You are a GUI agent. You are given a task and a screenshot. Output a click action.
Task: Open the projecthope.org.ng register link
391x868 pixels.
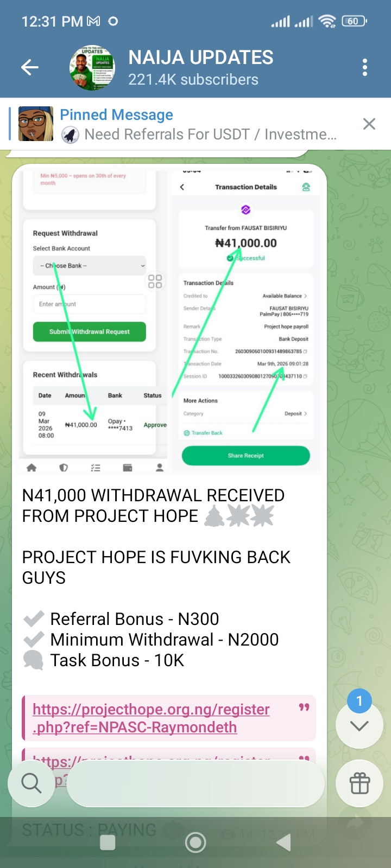click(151, 718)
